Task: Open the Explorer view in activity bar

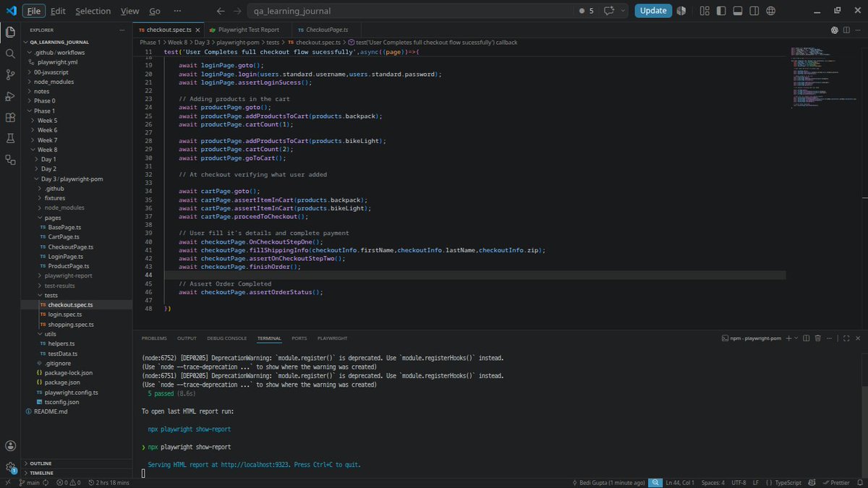Action: pos(10,32)
